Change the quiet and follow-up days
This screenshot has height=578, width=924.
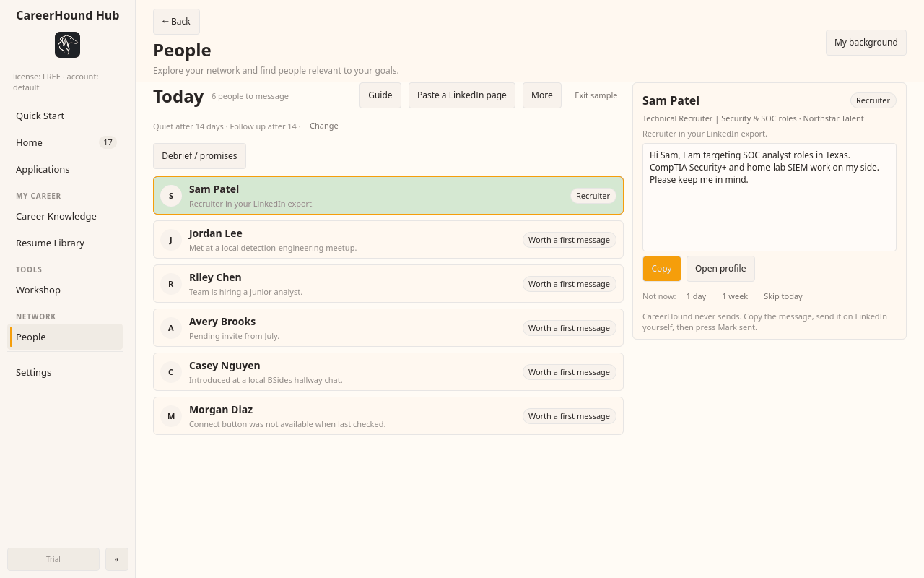tap(324, 126)
